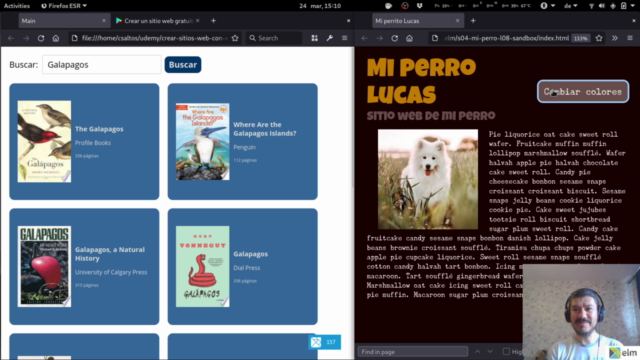
Task: Reload the Mi perrito Lucas page
Action: 394,38
